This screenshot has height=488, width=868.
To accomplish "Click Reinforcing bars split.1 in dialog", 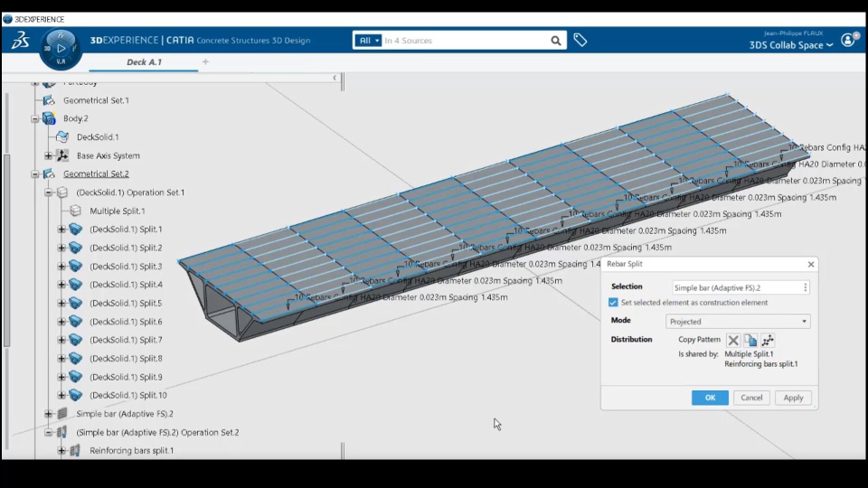I will [761, 364].
